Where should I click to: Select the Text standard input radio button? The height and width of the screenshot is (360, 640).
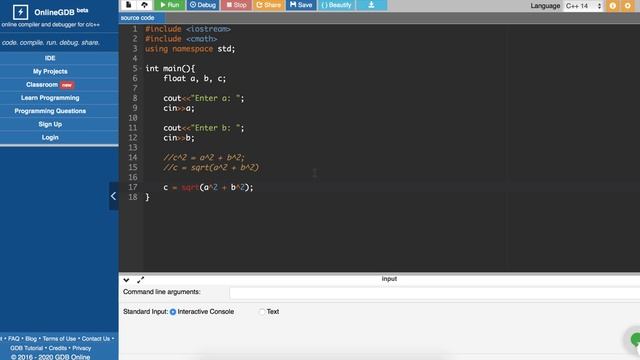[262, 312]
